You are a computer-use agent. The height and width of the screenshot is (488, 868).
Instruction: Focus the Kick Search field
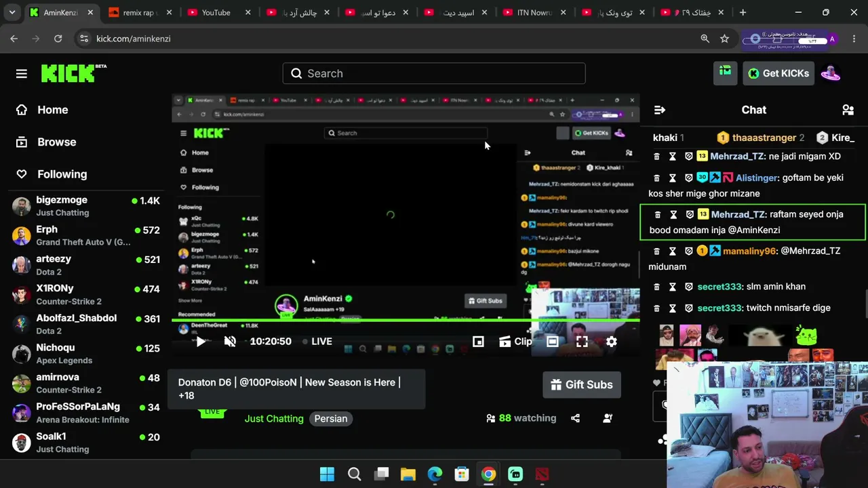pyautogui.click(x=434, y=73)
